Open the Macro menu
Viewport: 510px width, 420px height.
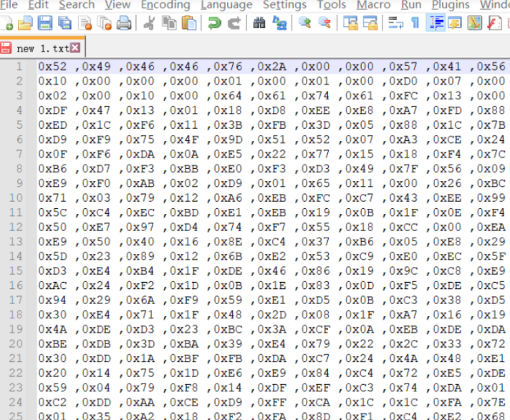click(x=373, y=4)
